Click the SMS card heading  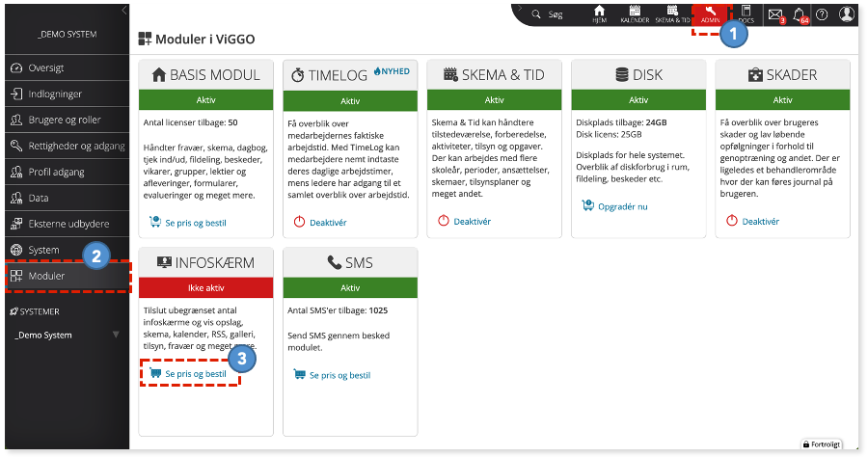350,263
